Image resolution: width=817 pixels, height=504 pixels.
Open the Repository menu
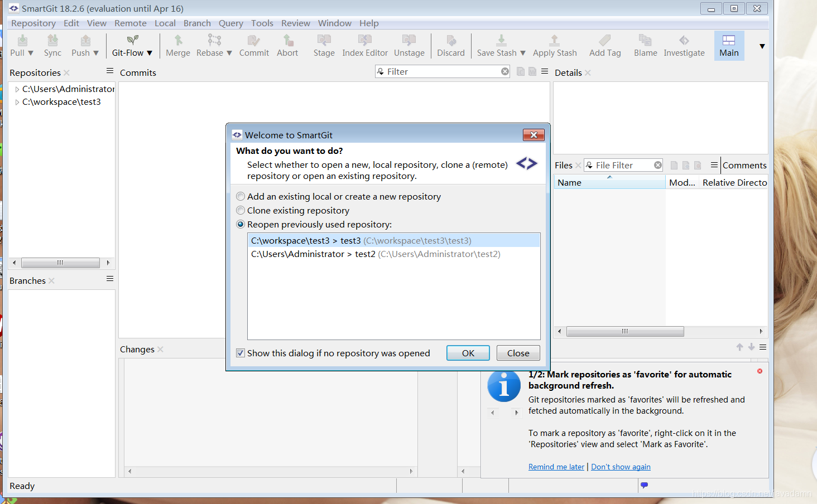click(x=33, y=23)
